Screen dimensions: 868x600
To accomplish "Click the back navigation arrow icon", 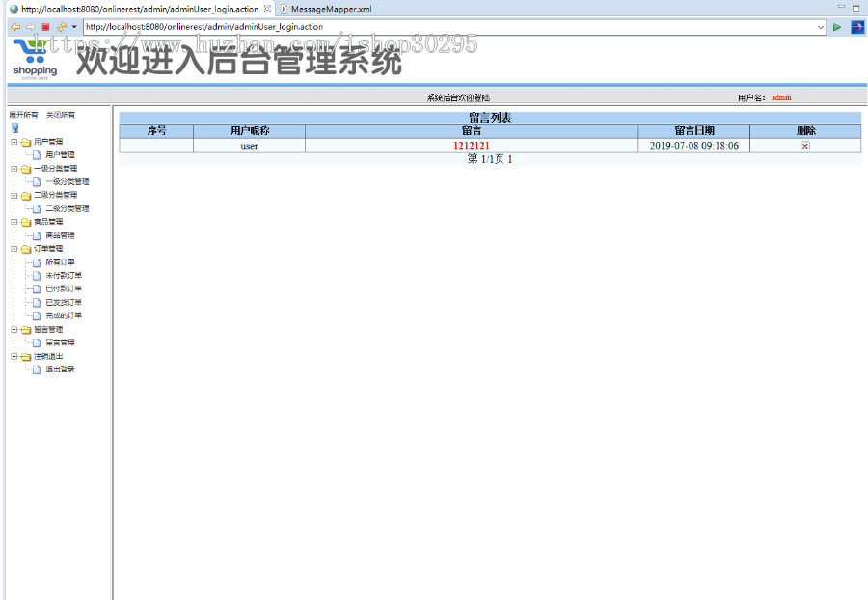I will pos(15,26).
